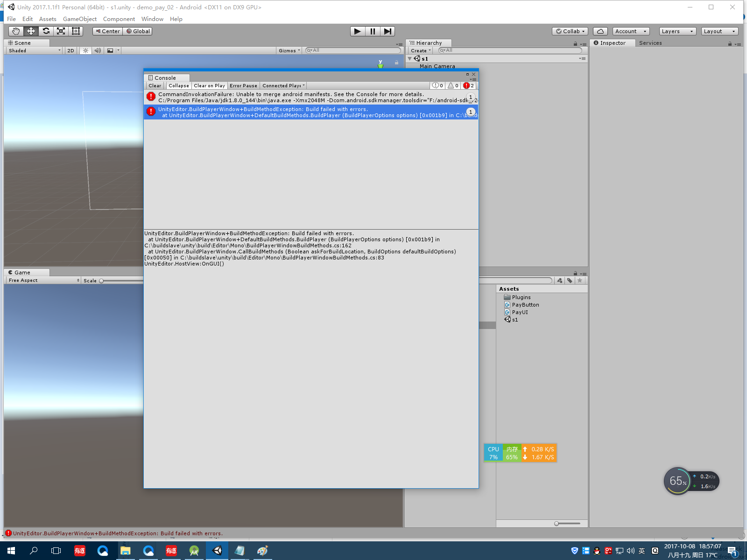Open Shaded draw mode dropdown
The image size is (747, 560).
(35, 50)
